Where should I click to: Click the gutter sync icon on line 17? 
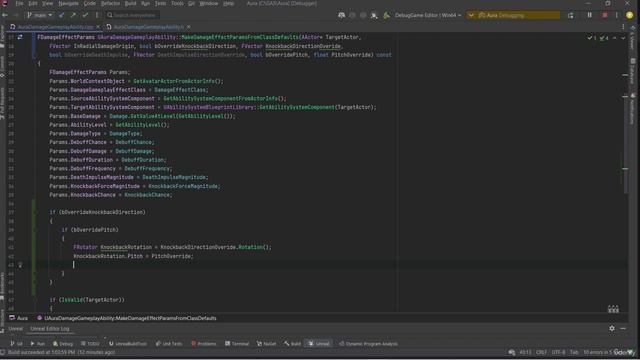pos(20,37)
